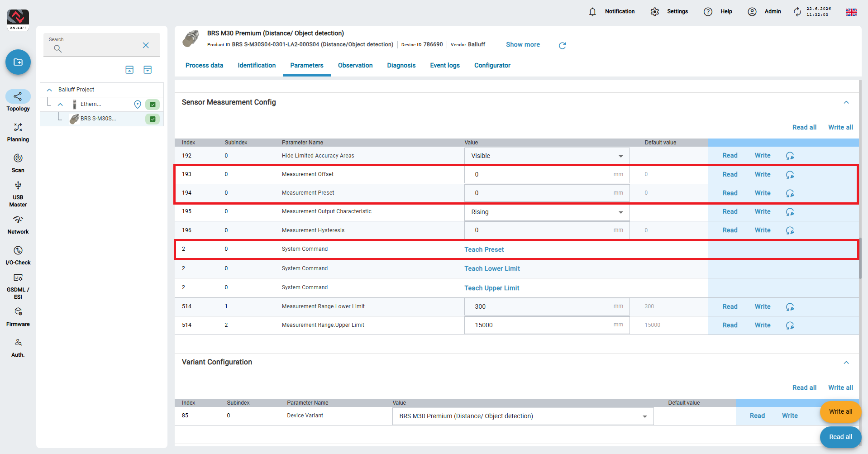Click Read for Measurement Offset row
Viewport: 868px width, 454px height.
(730, 174)
